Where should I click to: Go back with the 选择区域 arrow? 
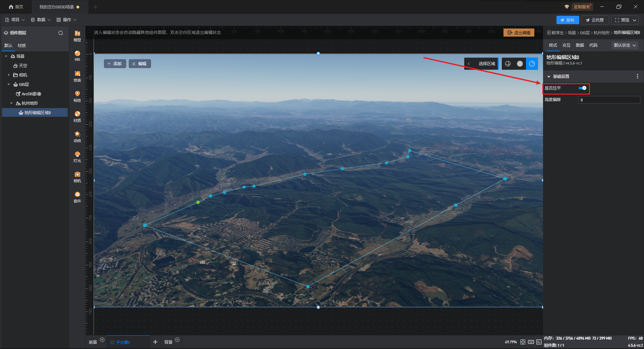469,64
